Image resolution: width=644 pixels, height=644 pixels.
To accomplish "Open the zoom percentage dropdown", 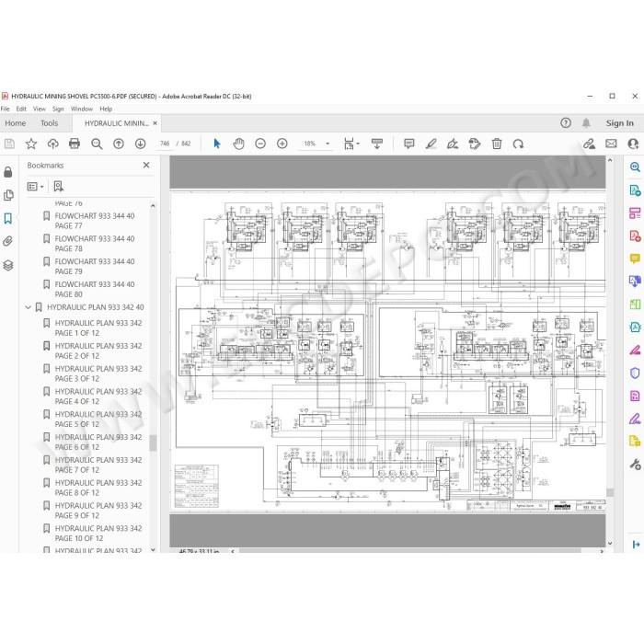I will (x=328, y=144).
